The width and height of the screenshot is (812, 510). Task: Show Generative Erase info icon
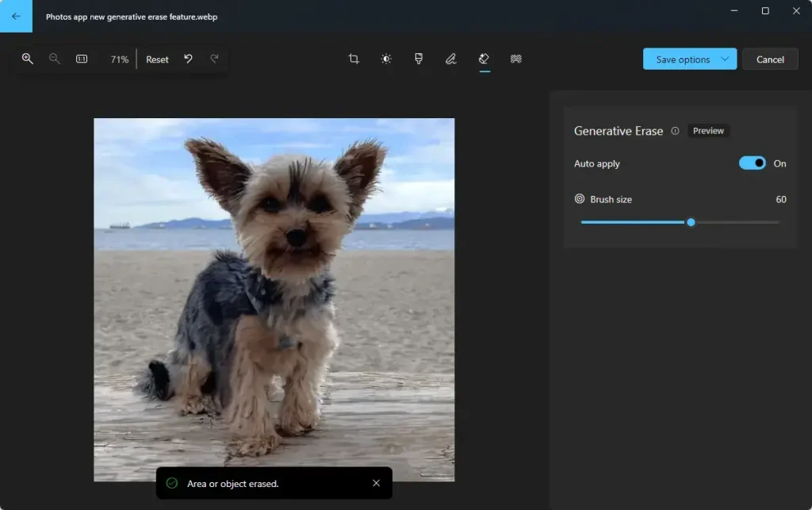click(x=675, y=131)
